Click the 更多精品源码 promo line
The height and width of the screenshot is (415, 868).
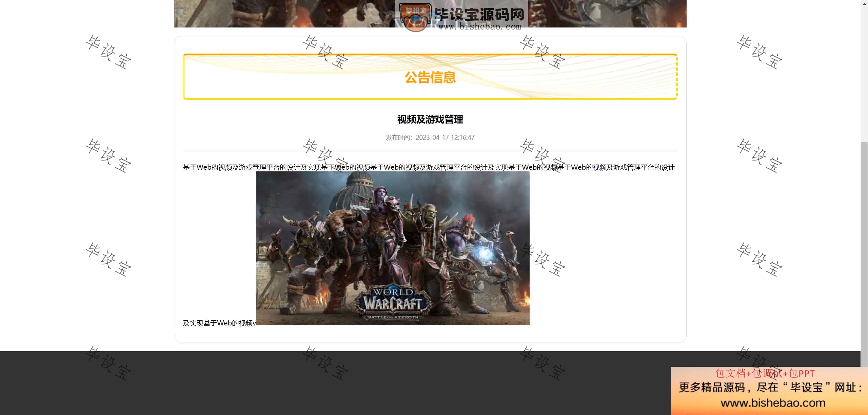click(771, 388)
